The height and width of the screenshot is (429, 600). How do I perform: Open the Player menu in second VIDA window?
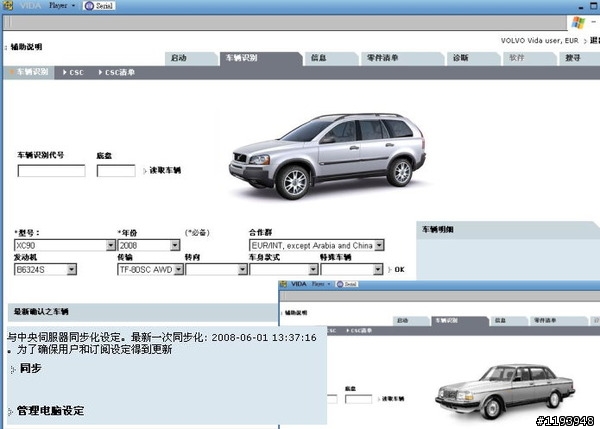[321, 284]
